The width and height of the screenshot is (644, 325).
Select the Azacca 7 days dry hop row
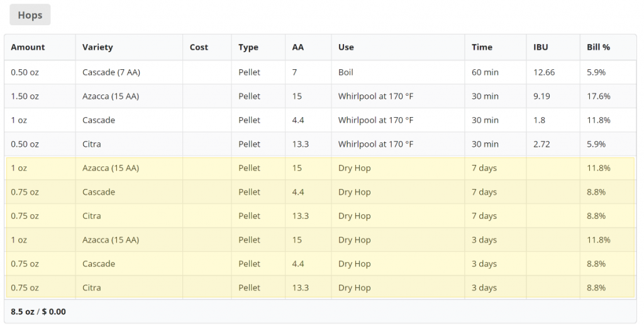[x=320, y=168]
